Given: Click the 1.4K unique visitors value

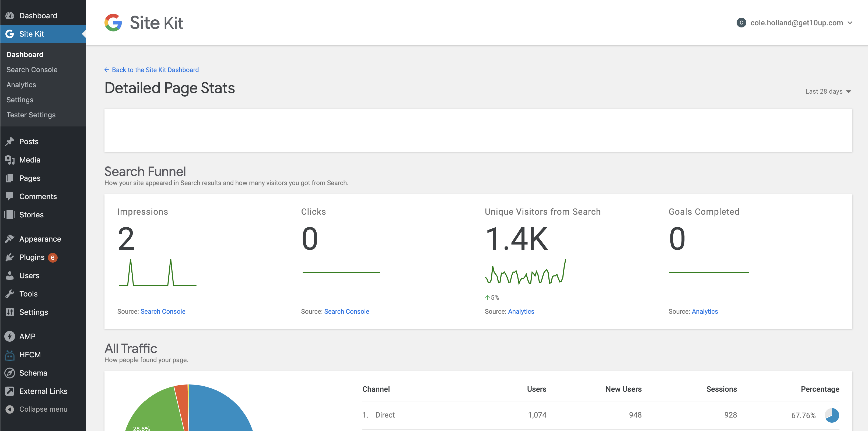Looking at the screenshot, I should point(517,239).
